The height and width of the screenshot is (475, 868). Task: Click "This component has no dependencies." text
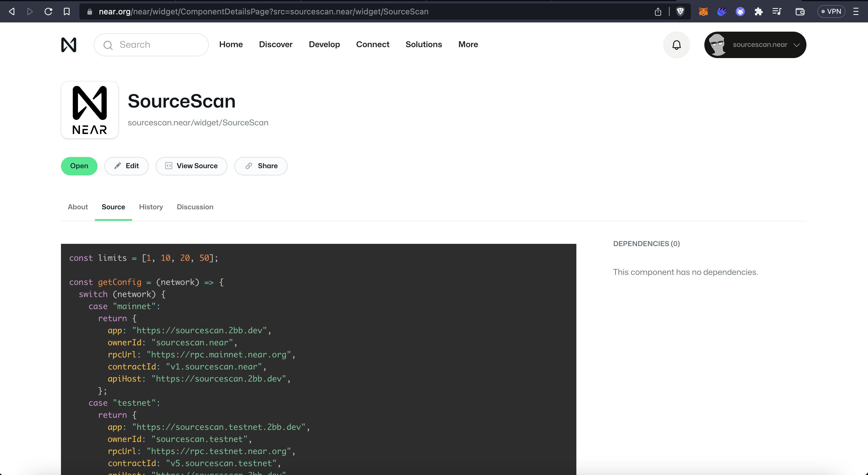coord(685,272)
